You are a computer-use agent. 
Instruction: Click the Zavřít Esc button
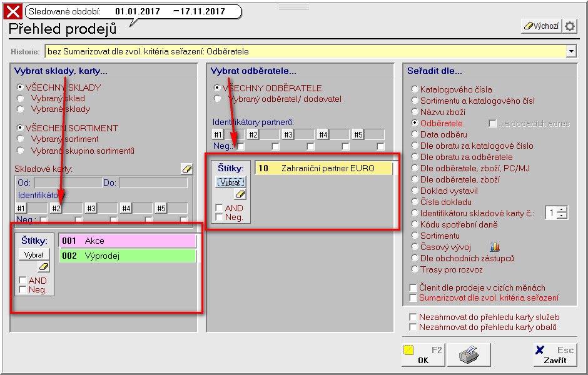pos(555,355)
